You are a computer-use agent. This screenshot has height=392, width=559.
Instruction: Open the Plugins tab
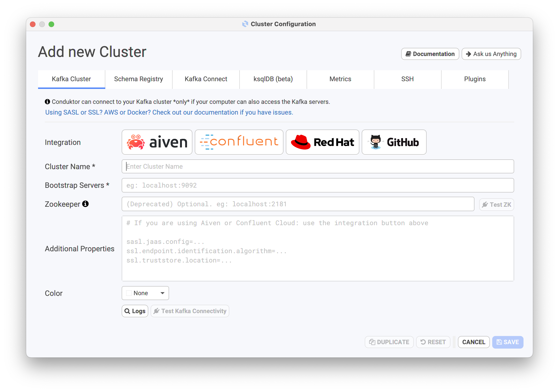tap(475, 79)
